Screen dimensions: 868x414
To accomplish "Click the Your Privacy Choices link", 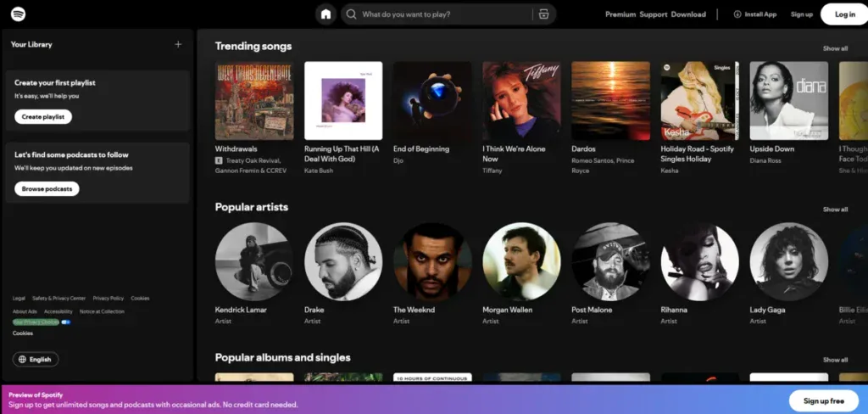I will 36,322.
